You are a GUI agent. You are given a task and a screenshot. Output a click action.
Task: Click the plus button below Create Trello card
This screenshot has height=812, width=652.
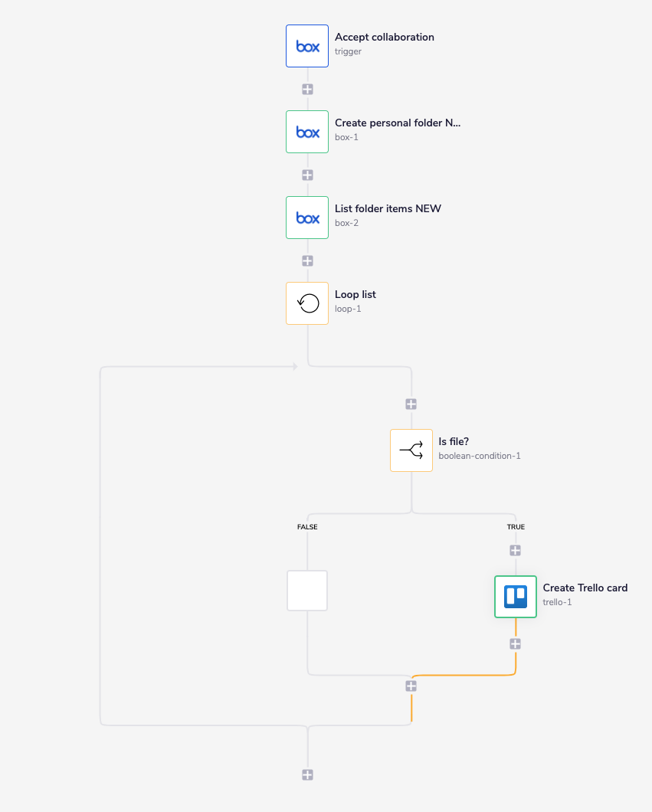pos(515,643)
